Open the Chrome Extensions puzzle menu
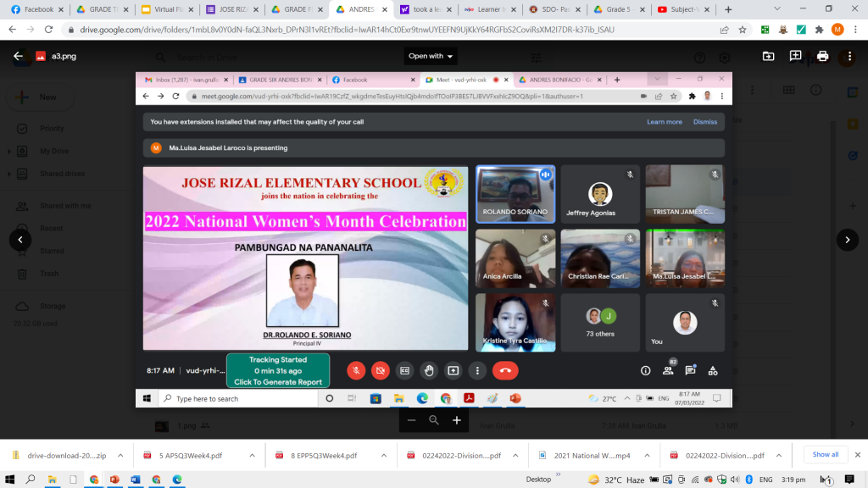 tap(820, 30)
